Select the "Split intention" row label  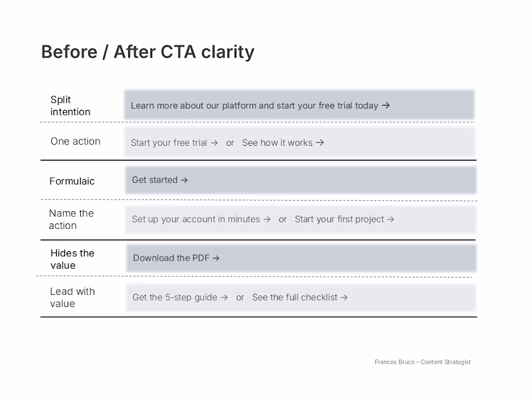(x=70, y=105)
